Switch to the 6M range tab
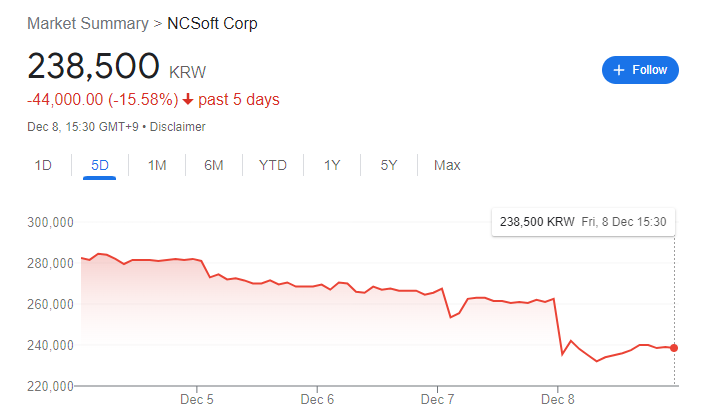717x414 pixels. (213, 165)
